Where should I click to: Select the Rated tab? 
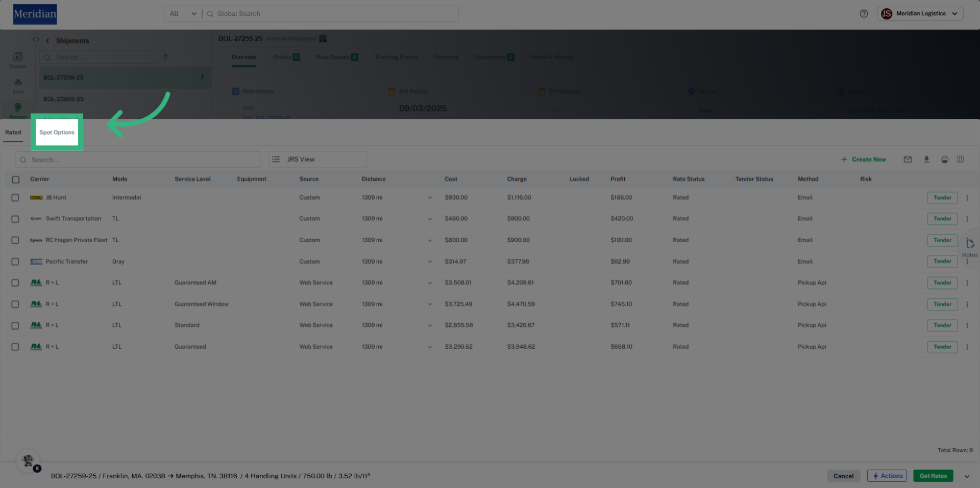(x=13, y=133)
